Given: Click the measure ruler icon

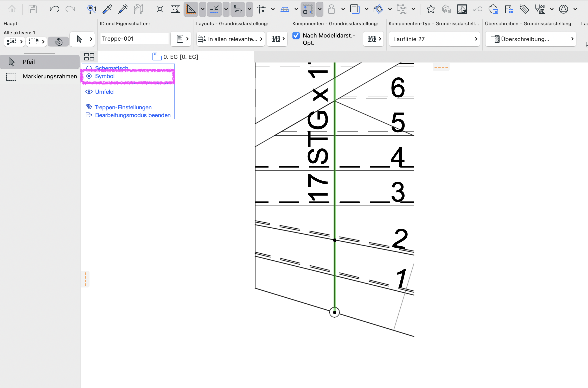Looking at the screenshot, I should click(175, 9).
